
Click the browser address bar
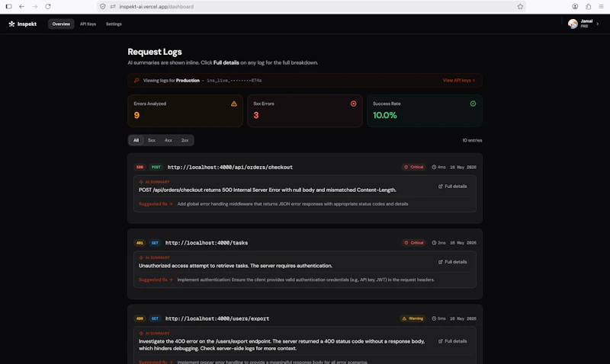pyautogui.click(x=311, y=7)
